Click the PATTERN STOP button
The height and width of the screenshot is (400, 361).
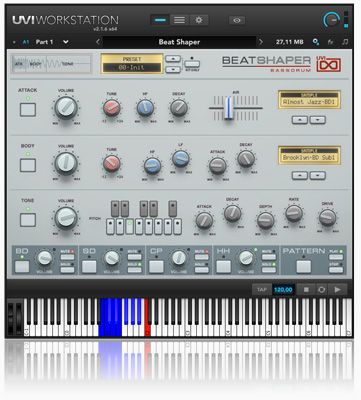336,270
